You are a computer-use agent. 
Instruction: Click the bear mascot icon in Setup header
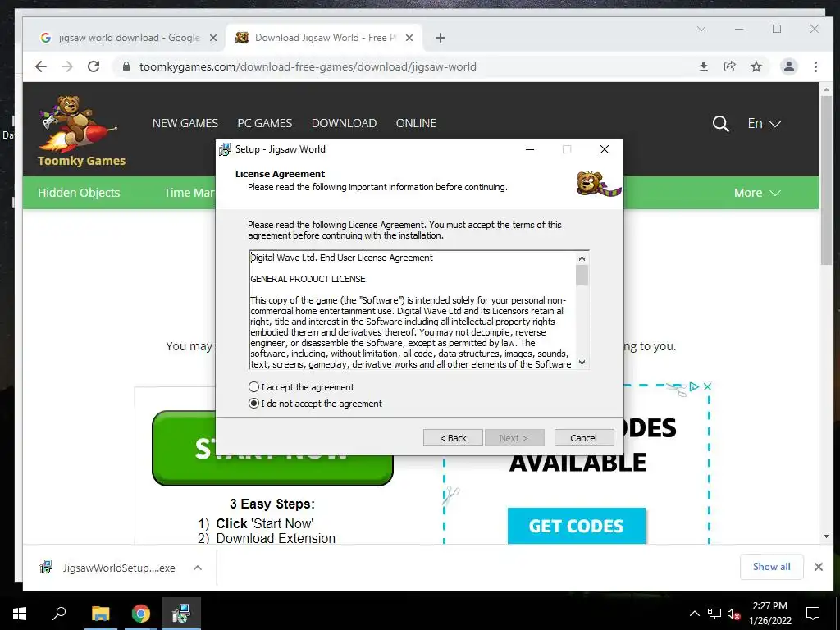click(597, 184)
